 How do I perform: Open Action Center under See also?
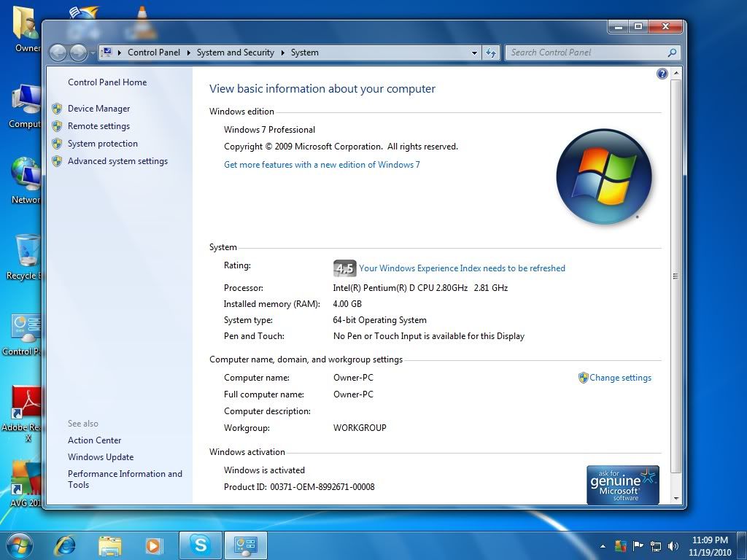[x=94, y=440]
